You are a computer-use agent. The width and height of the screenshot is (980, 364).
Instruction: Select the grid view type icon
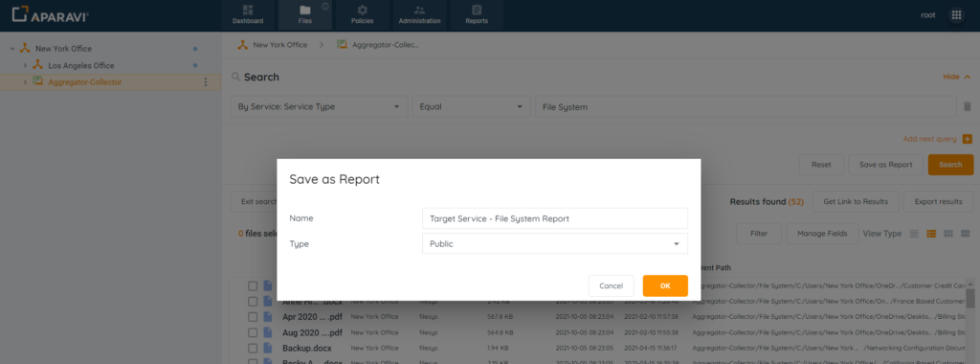pyautogui.click(x=948, y=234)
